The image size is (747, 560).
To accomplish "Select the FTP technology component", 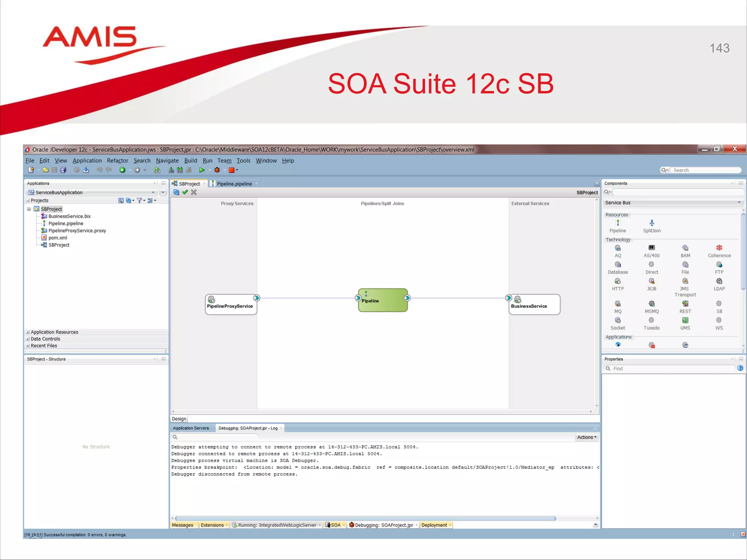I will pyautogui.click(x=719, y=268).
